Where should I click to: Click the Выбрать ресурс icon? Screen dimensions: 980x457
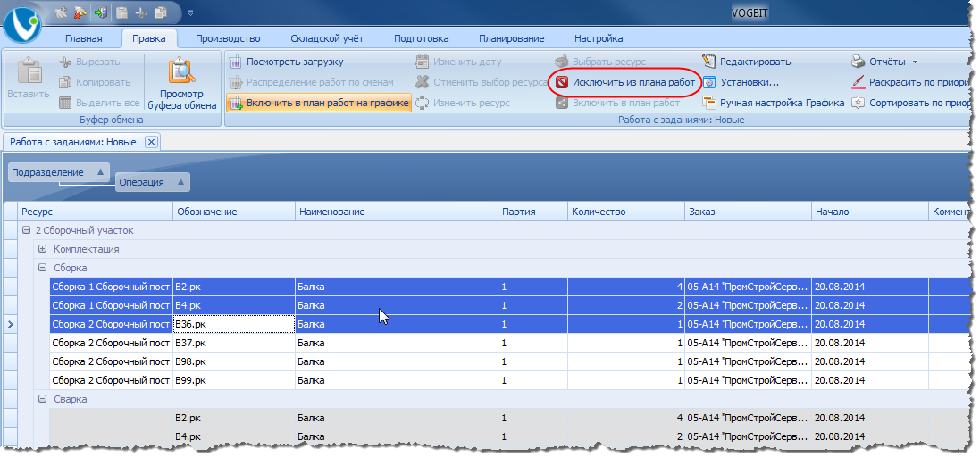[562, 62]
